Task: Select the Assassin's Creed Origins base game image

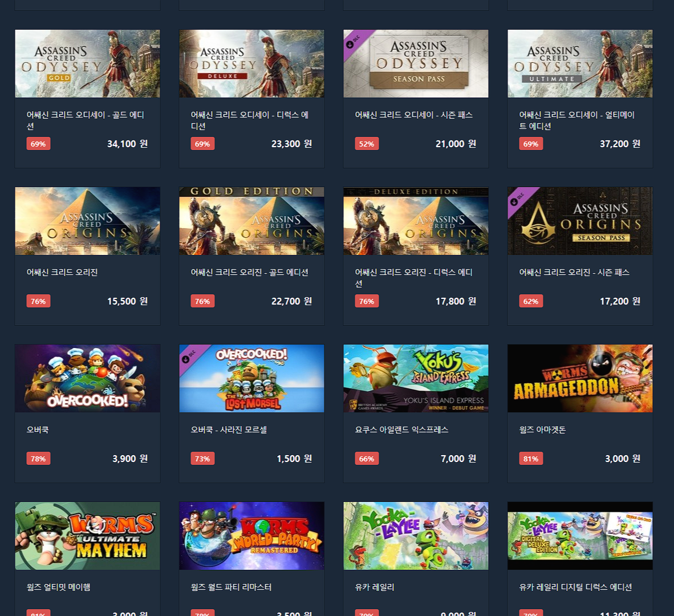Action: coord(88,221)
